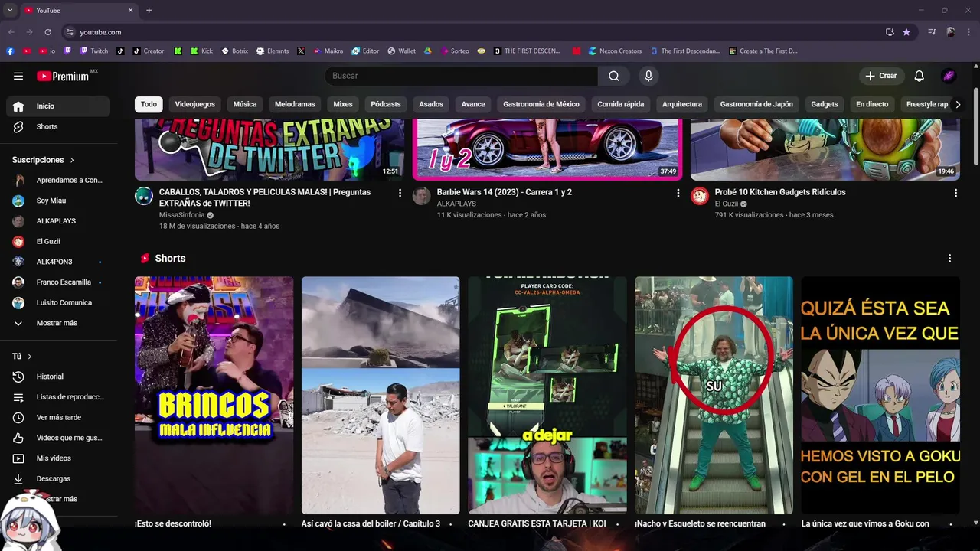
Task: Open the Shorts shelf more-options menu
Action: click(x=949, y=259)
